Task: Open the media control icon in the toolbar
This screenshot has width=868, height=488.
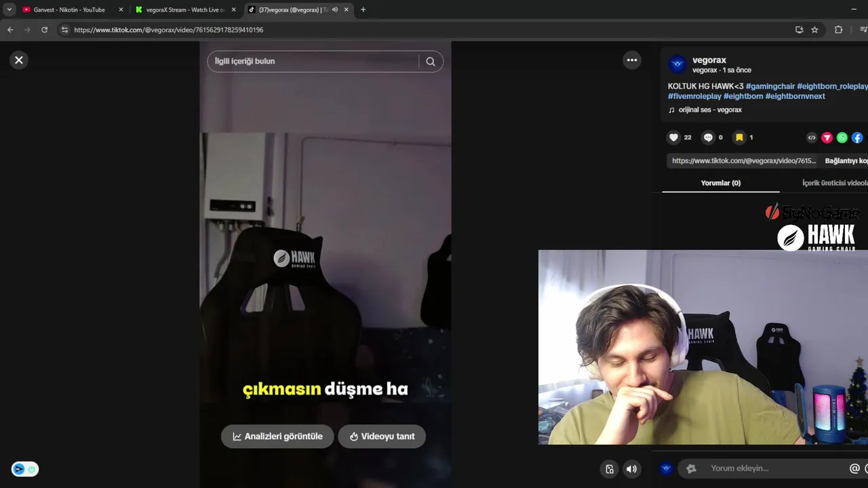Action: [x=863, y=30]
